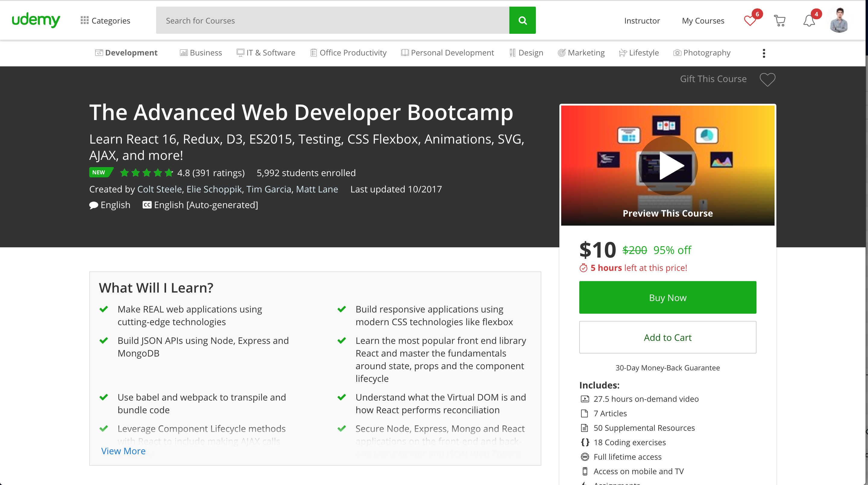Image resolution: width=868 pixels, height=485 pixels.
Task: Select the Development category tab
Action: (126, 53)
